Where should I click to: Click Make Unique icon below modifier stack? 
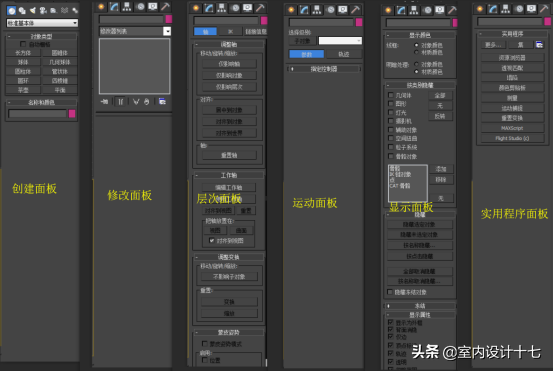tap(136, 102)
